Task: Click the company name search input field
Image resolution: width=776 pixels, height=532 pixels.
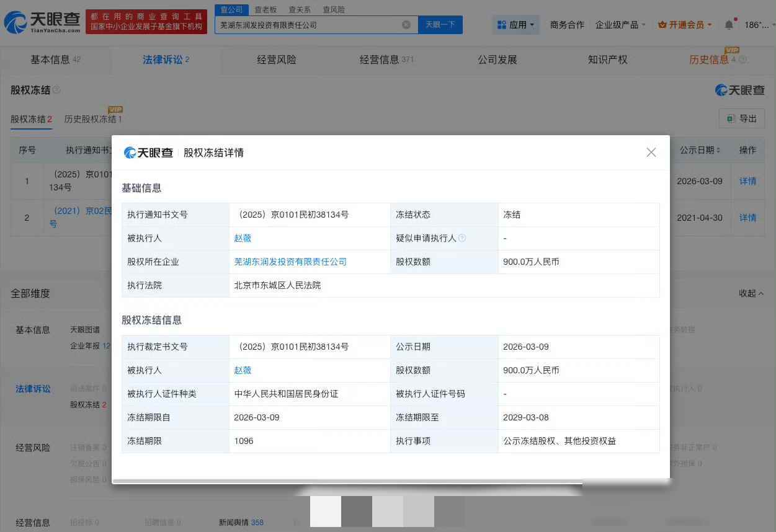Action: 307,25
